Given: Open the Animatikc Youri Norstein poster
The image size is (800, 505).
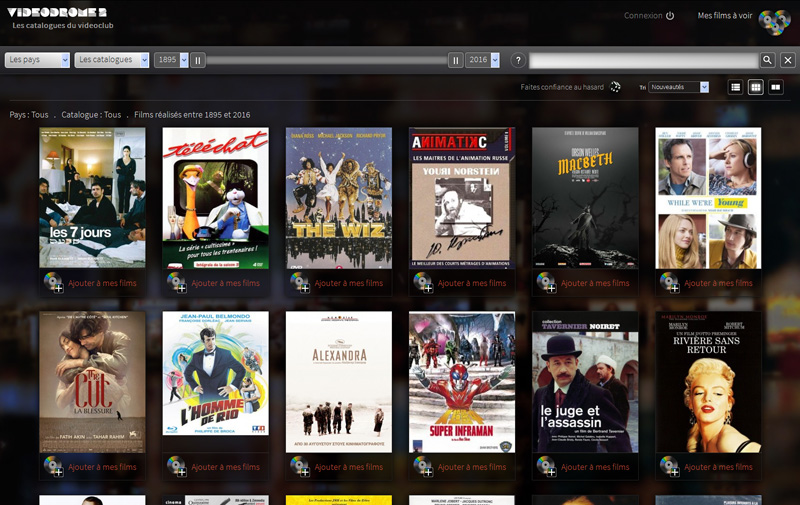Looking at the screenshot, I should point(462,198).
